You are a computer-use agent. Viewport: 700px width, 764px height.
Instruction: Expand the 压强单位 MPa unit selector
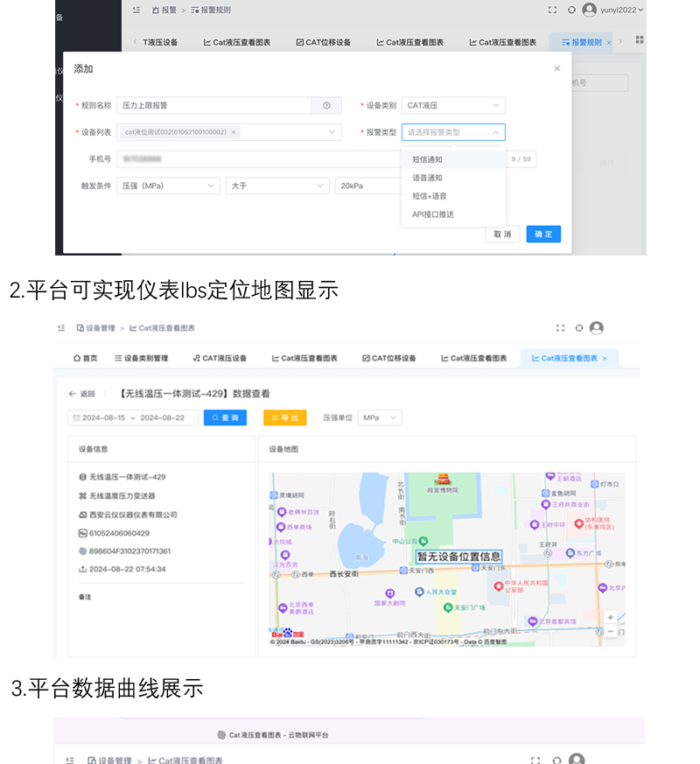pos(380,418)
